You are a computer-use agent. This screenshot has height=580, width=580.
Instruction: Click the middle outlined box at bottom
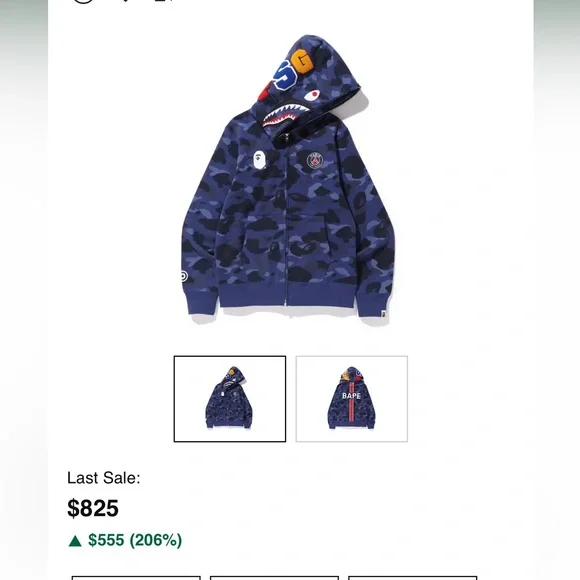[x=274, y=578]
